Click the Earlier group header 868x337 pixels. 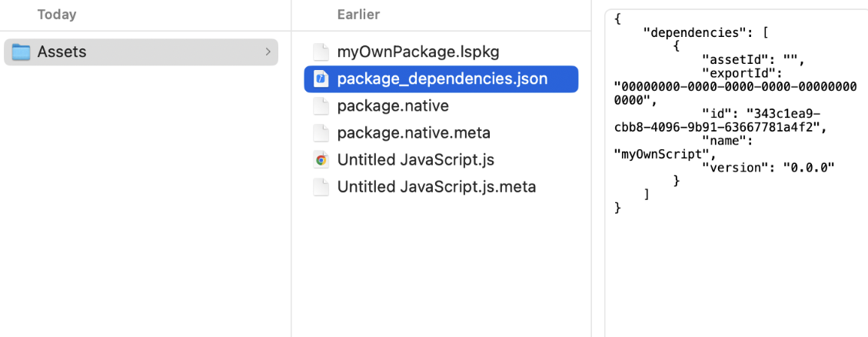pyautogui.click(x=358, y=15)
